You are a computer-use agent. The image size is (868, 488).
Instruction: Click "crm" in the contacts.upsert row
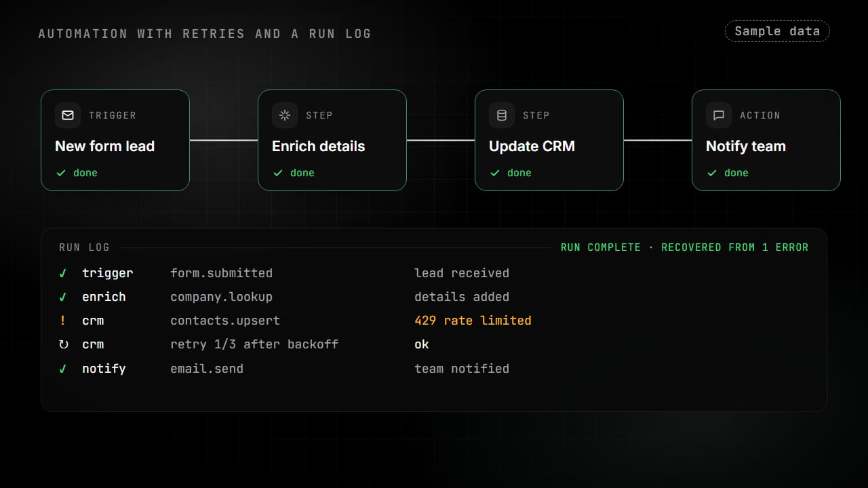tap(93, 321)
